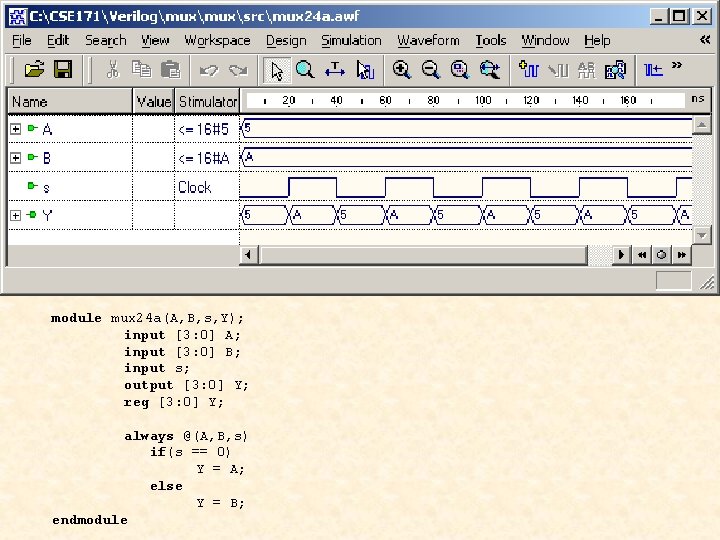
Task: Maximize the mux24a.awf window
Action: pos(679,17)
